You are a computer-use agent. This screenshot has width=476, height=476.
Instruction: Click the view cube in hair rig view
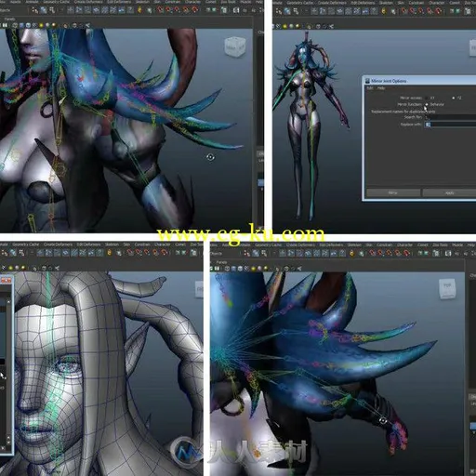tap(447, 288)
